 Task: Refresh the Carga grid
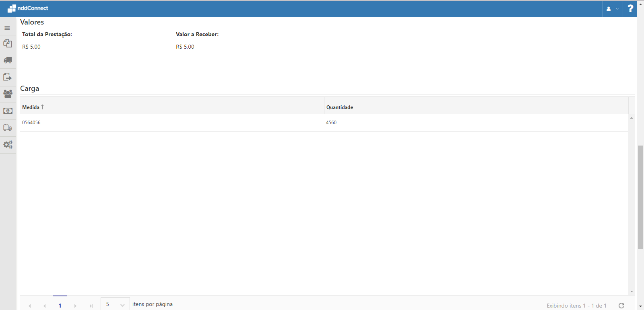tap(621, 306)
